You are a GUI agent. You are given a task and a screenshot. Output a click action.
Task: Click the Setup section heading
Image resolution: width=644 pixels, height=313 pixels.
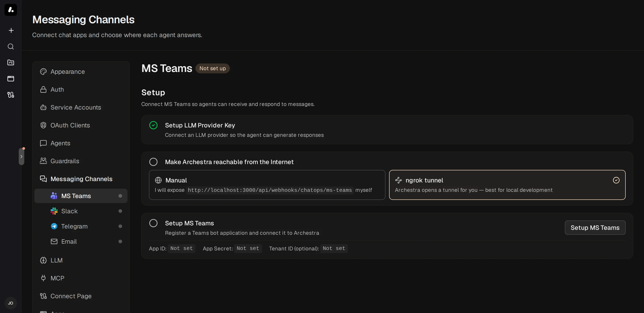point(153,93)
